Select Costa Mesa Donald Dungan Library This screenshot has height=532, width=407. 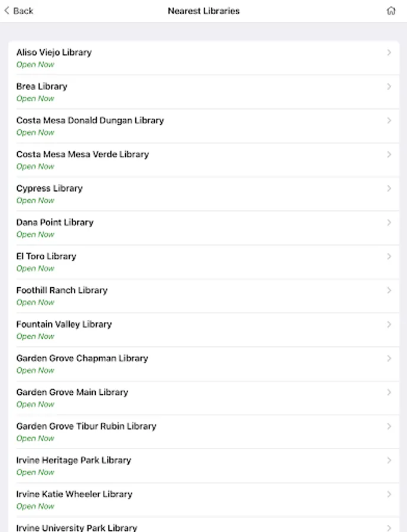pos(90,121)
